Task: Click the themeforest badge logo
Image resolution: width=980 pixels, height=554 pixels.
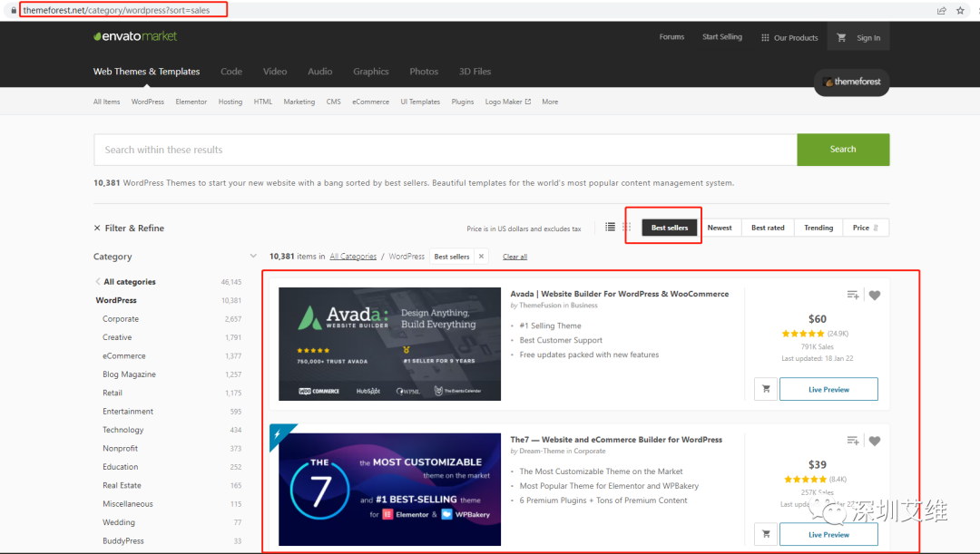Action: [x=851, y=82]
